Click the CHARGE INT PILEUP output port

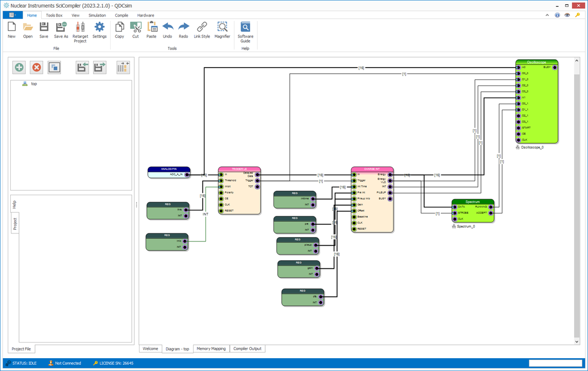click(390, 193)
